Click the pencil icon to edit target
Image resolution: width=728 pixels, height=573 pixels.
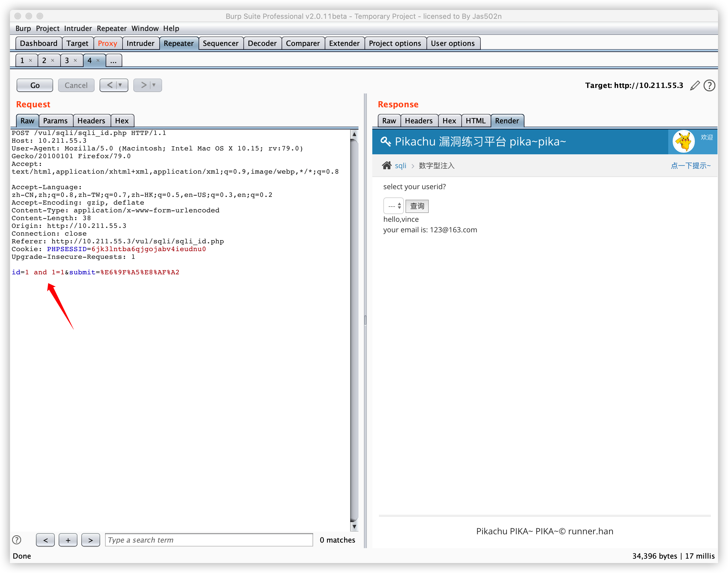click(x=695, y=85)
